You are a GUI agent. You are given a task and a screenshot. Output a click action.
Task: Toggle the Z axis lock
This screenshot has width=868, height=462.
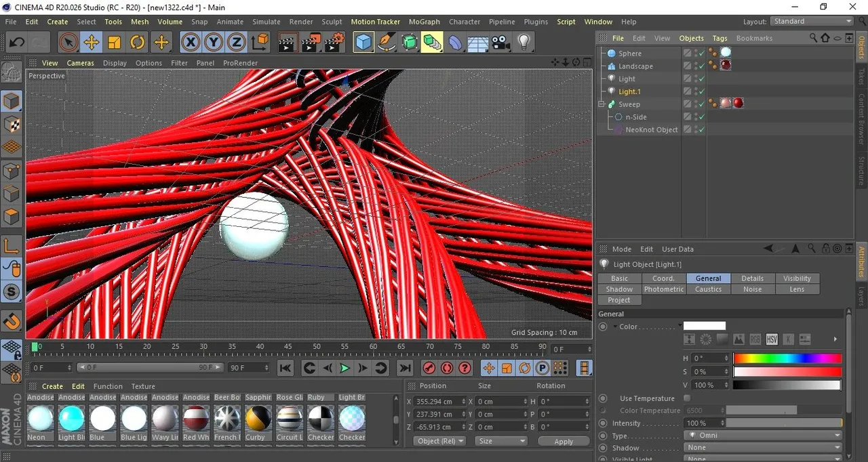tap(236, 43)
